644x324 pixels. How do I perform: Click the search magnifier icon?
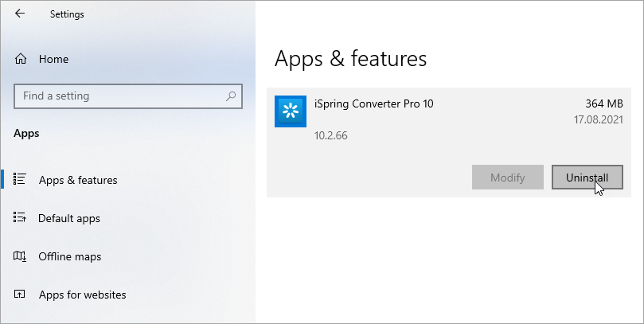click(231, 96)
